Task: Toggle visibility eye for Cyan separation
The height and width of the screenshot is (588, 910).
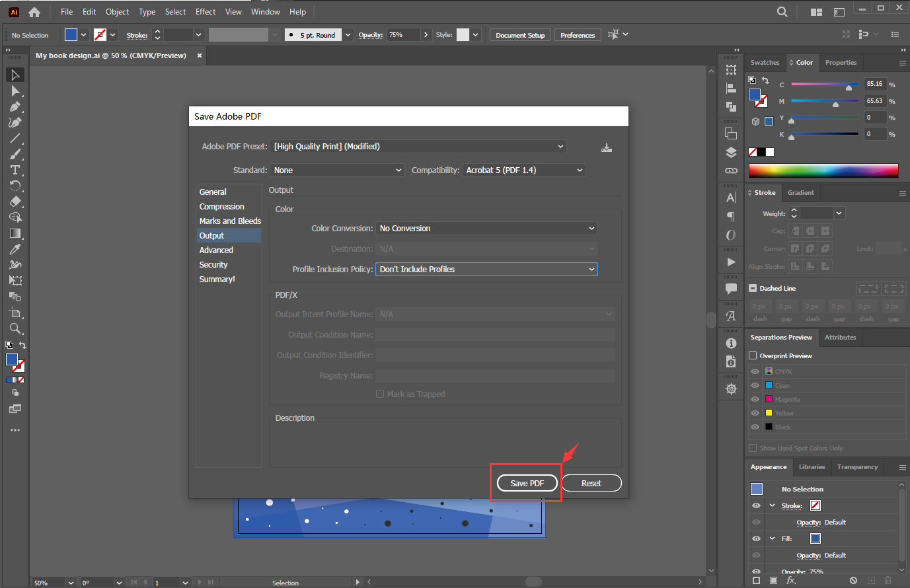Action: [755, 385]
